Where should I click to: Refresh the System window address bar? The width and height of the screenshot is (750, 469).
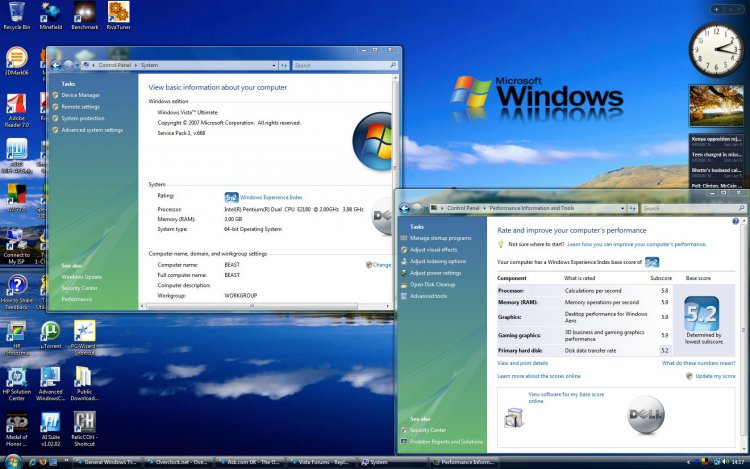coord(284,65)
